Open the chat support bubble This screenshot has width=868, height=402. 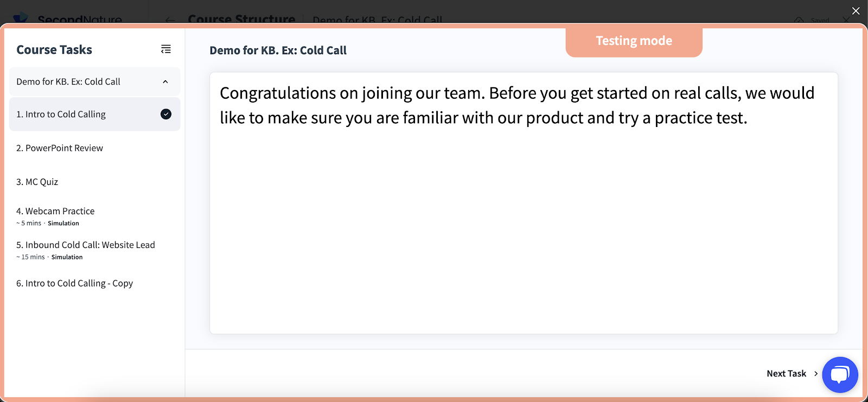pos(840,374)
